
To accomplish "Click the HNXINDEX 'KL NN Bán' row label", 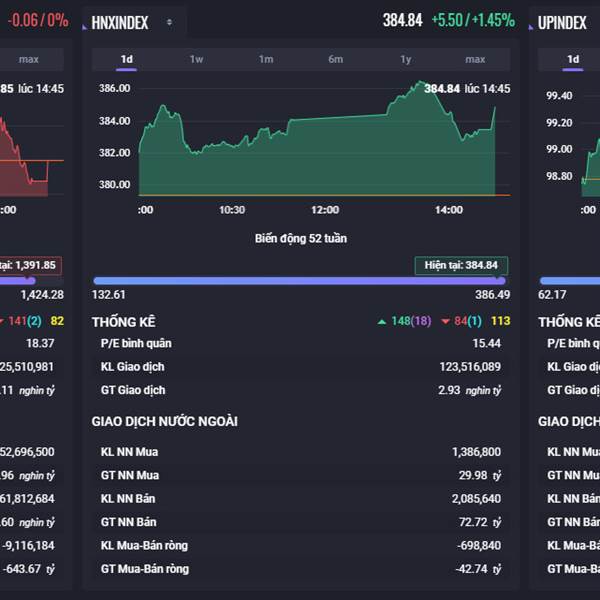I will pyautogui.click(x=128, y=499).
